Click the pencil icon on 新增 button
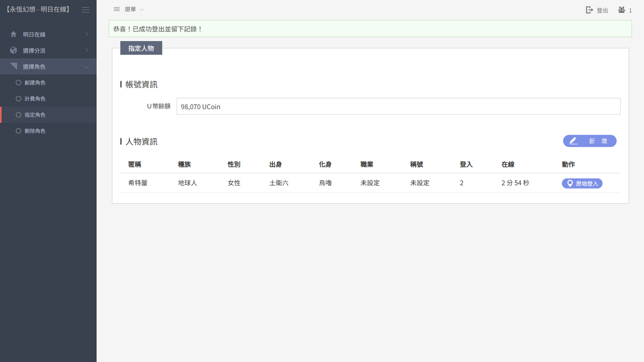 [x=573, y=141]
